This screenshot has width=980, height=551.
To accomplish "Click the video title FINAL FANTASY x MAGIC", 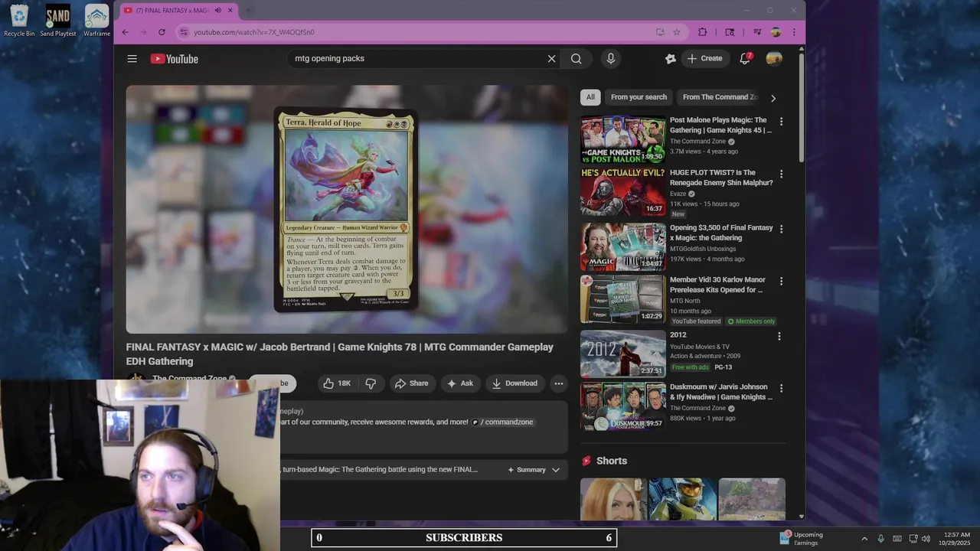I will [x=339, y=354].
